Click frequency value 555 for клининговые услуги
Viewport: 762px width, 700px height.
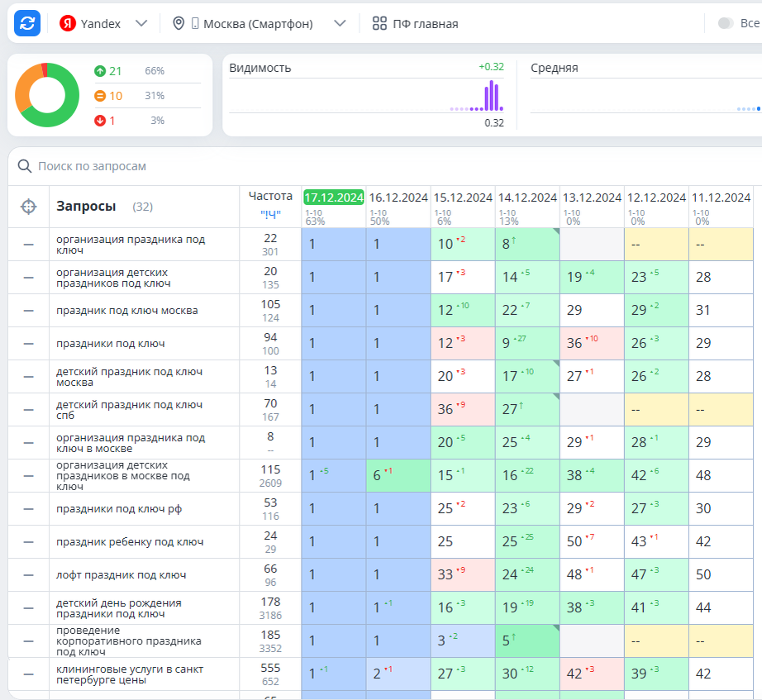click(270, 668)
